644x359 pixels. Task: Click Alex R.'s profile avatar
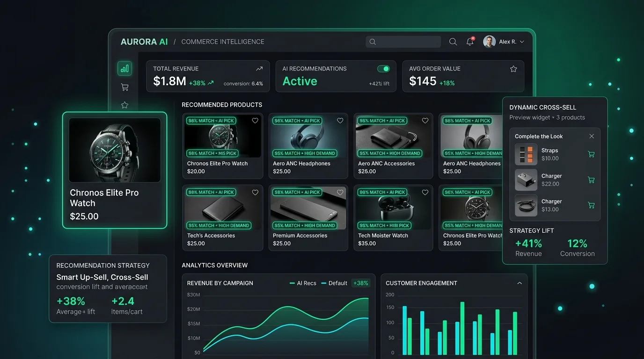point(489,42)
